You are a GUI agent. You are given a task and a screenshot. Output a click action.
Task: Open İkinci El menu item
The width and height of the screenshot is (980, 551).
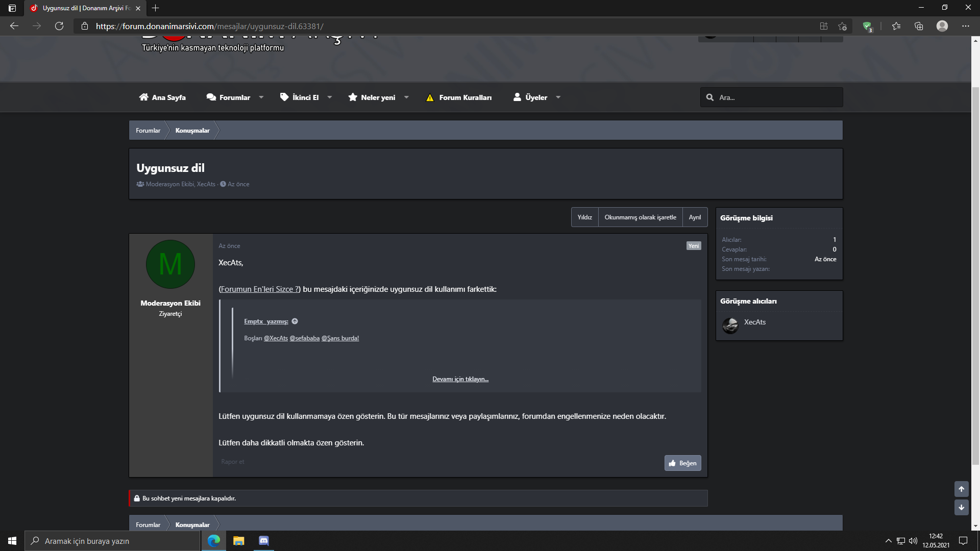(x=299, y=97)
